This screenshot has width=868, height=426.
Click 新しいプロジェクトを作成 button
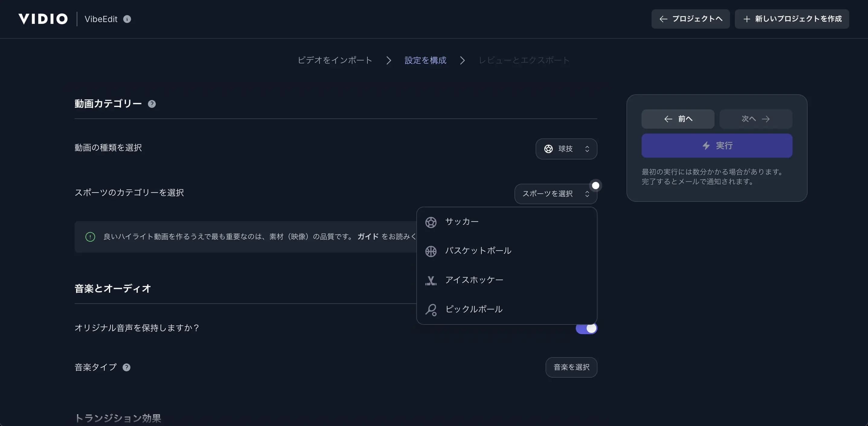tap(792, 19)
